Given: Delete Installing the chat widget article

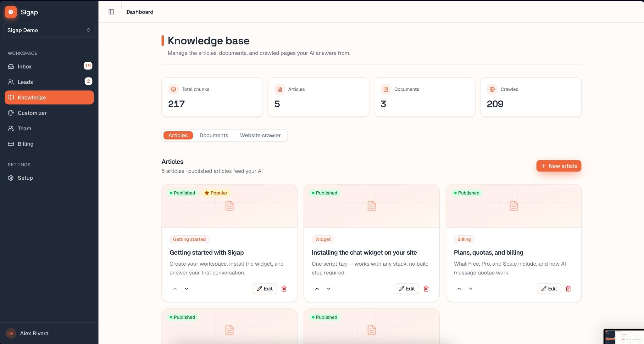Looking at the screenshot, I should coord(426,289).
